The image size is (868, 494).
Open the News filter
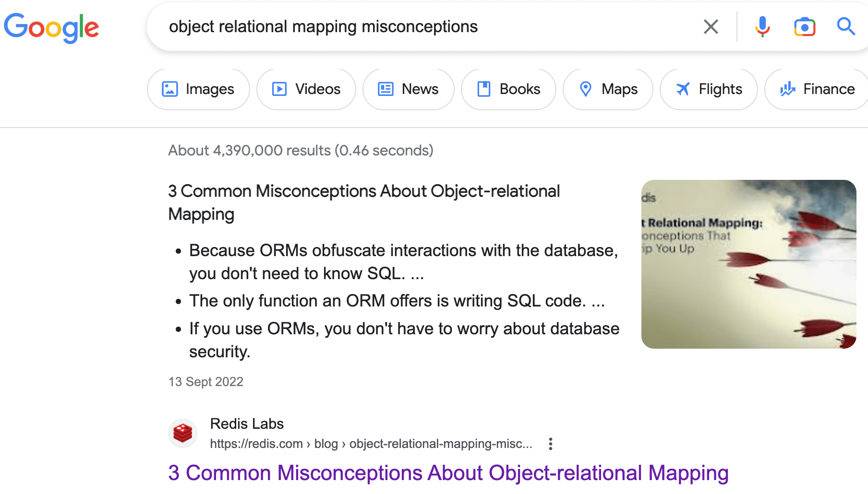(408, 89)
